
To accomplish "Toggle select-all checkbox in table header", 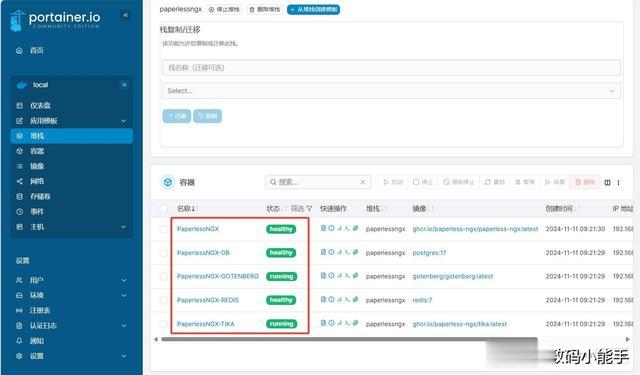I will pos(164,209).
